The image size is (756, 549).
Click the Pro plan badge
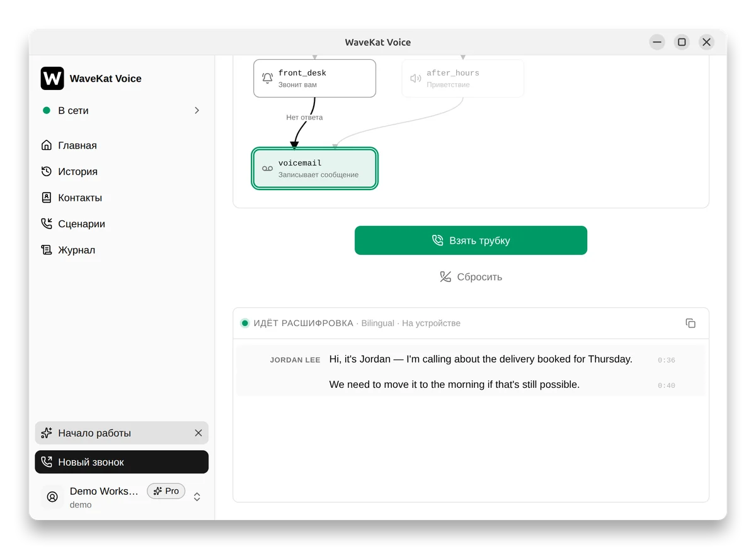[166, 491]
